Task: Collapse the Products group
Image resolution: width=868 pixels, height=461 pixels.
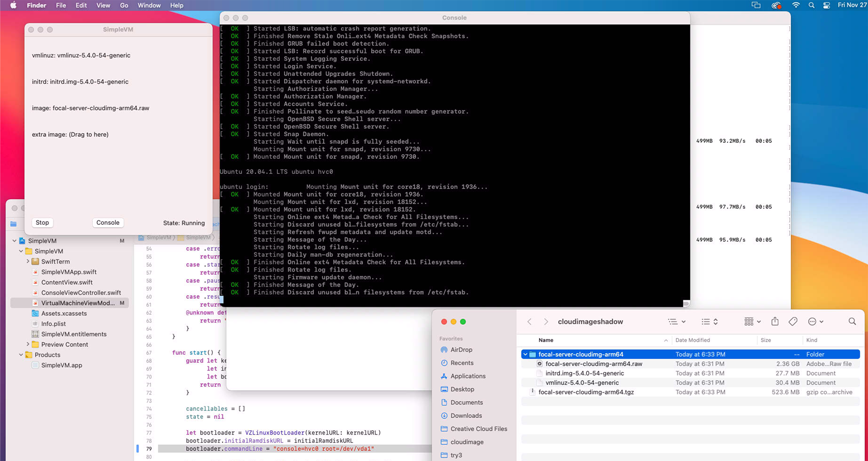Action: [x=21, y=355]
